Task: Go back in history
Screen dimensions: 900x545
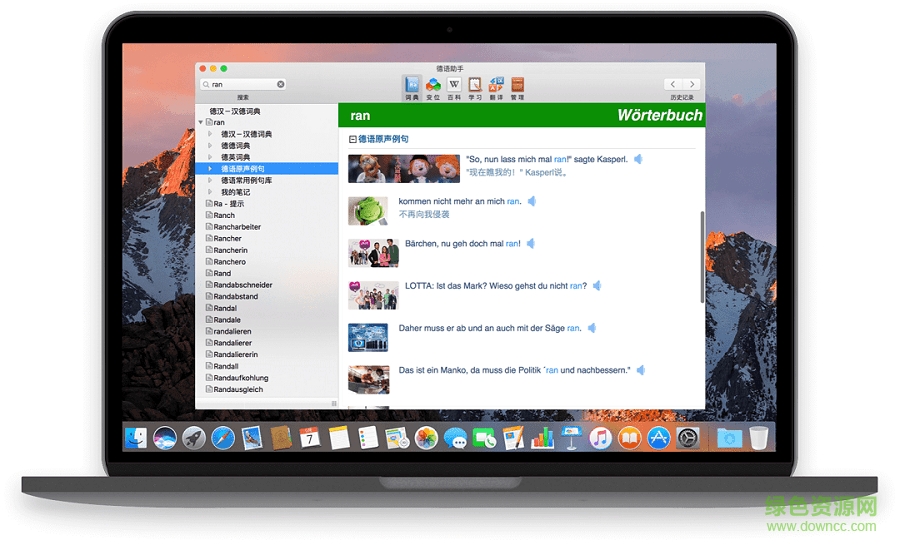Action: coord(673,85)
